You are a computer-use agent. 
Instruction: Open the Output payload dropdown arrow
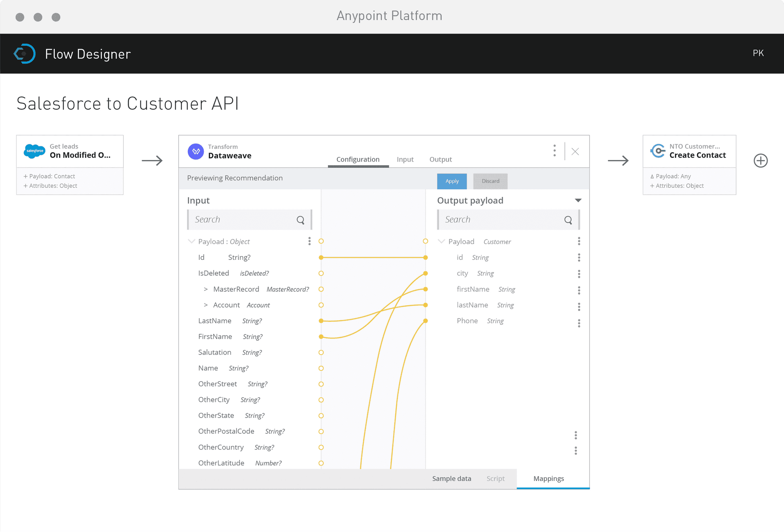578,200
